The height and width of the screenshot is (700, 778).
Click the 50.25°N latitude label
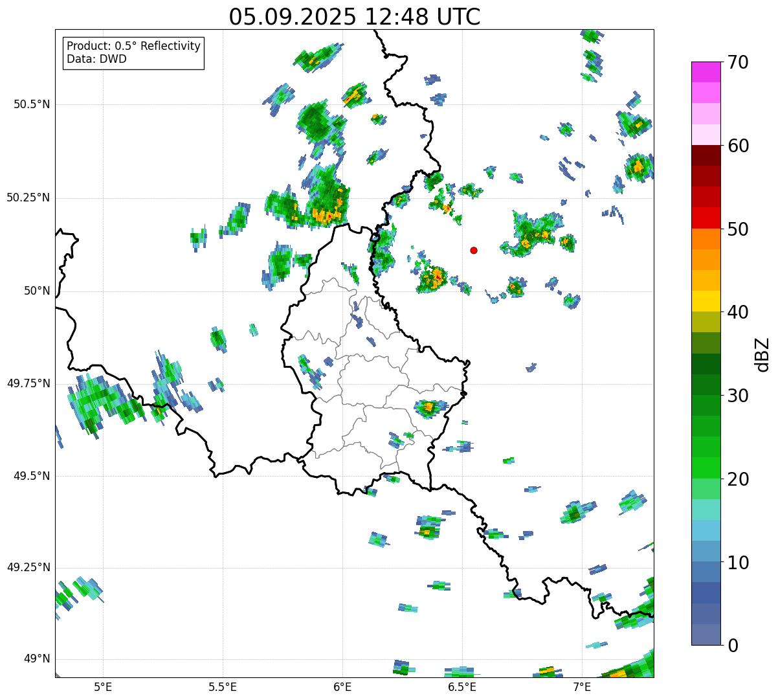point(28,198)
